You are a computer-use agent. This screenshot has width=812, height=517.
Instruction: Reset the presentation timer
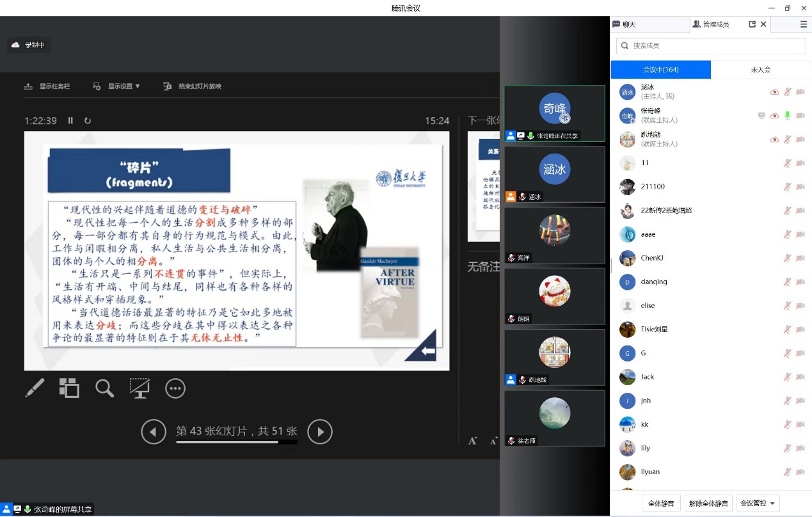click(x=88, y=120)
